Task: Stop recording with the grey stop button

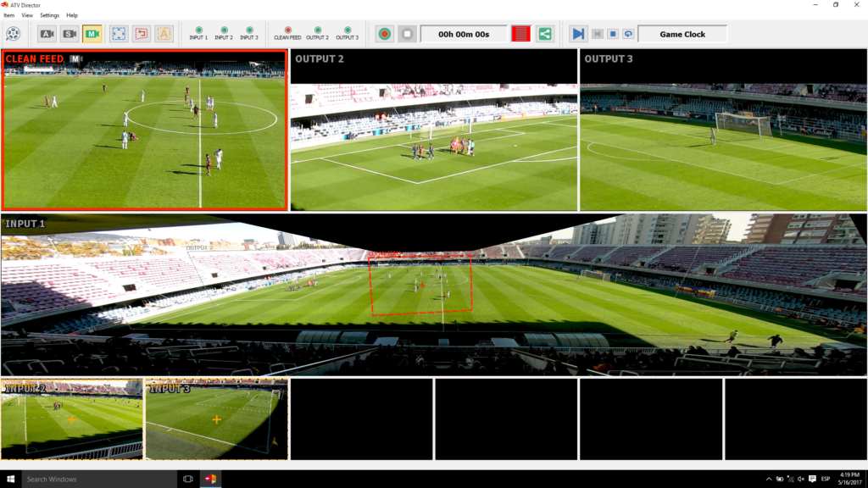Action: pyautogui.click(x=407, y=34)
